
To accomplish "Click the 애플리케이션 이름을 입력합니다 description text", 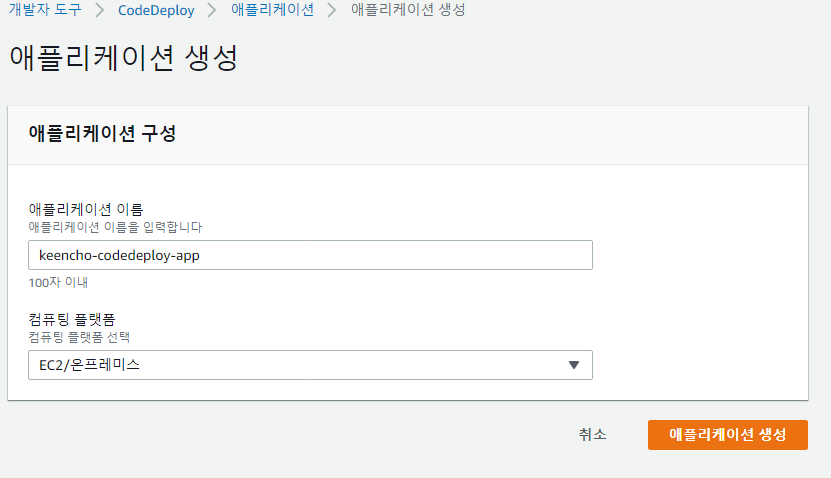I will pyautogui.click(x=116, y=227).
